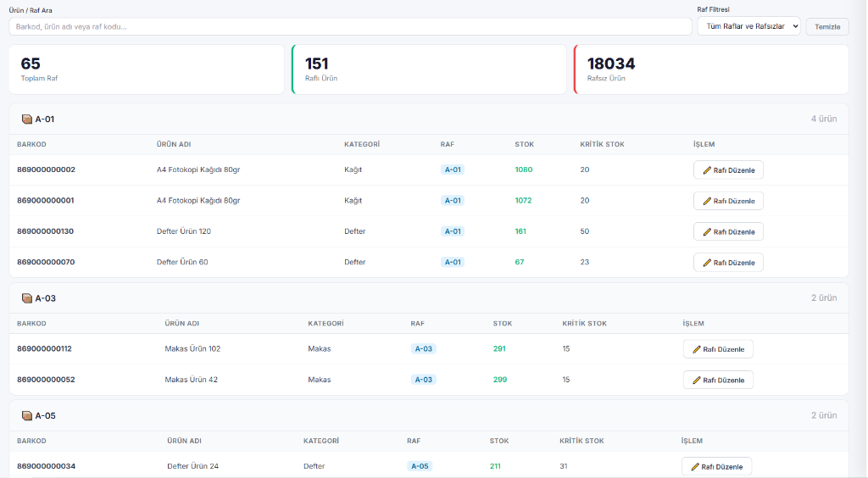This screenshot has width=868, height=478.
Task: Edit shelf for barcode 869000000001
Action: click(728, 201)
